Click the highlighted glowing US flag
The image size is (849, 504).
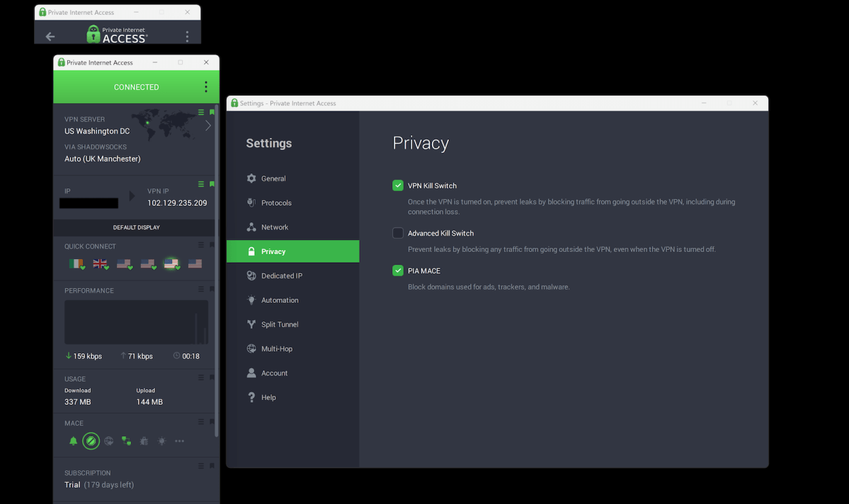click(x=171, y=263)
